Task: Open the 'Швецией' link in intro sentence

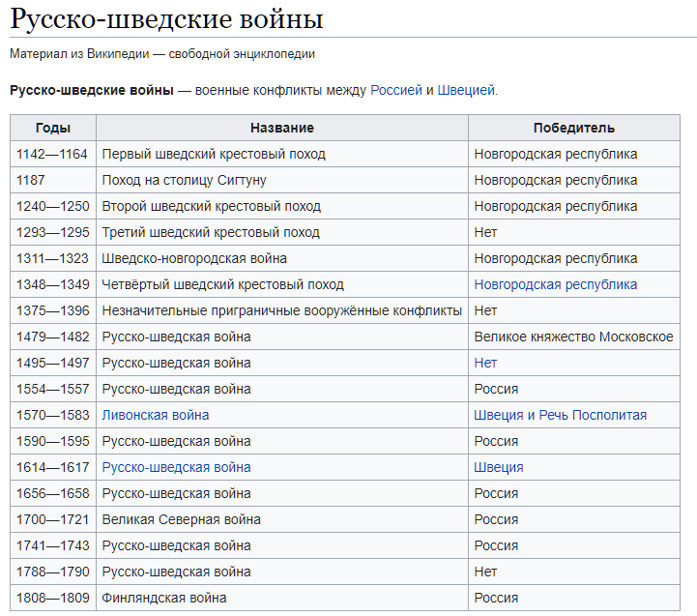Action: [467, 90]
